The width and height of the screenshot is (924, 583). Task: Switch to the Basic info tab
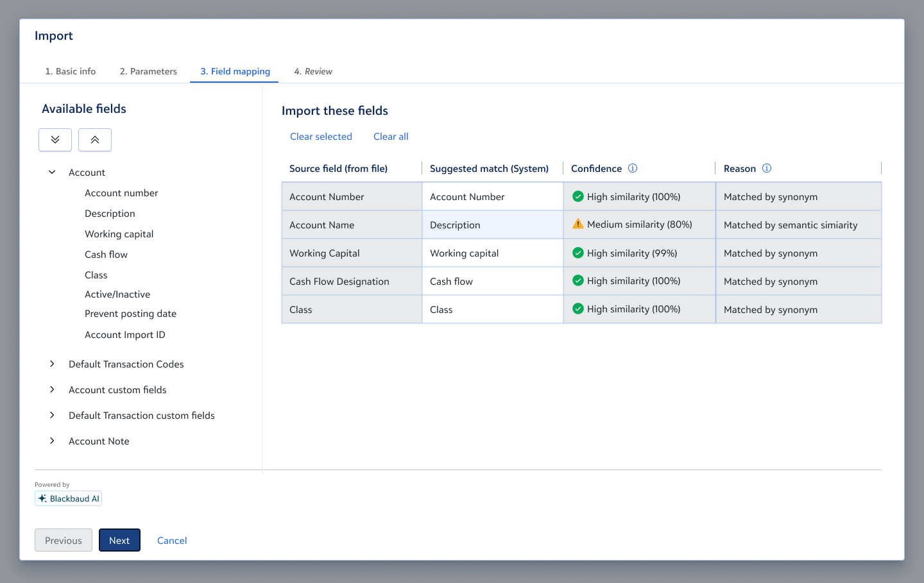click(x=71, y=71)
